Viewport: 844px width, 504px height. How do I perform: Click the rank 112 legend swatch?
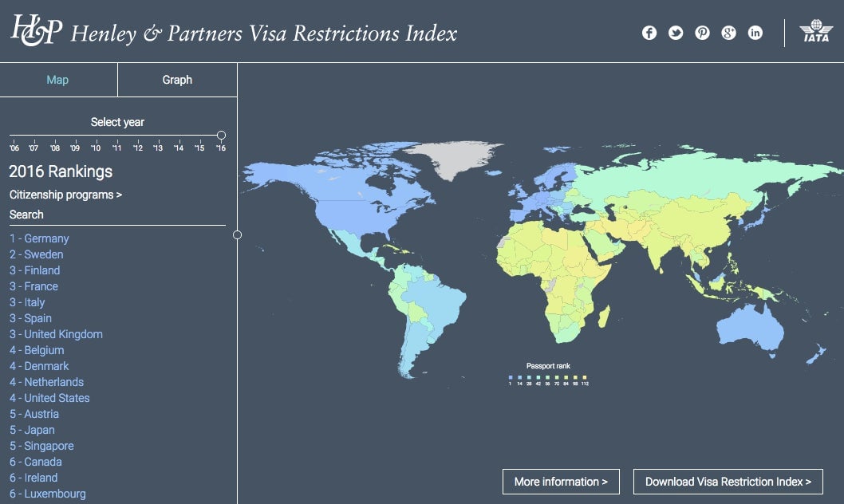coord(585,377)
